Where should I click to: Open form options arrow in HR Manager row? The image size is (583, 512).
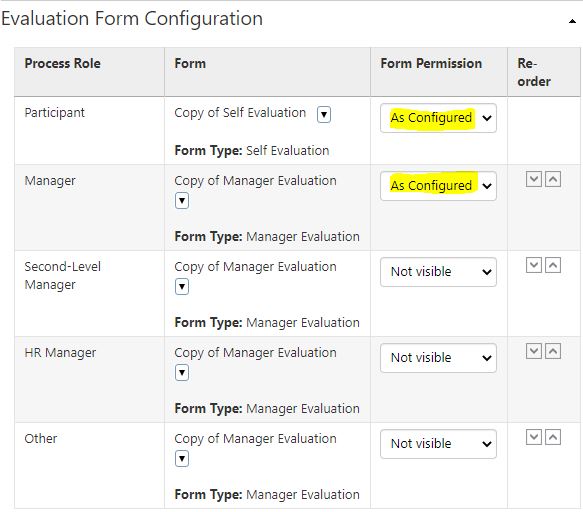click(x=182, y=373)
